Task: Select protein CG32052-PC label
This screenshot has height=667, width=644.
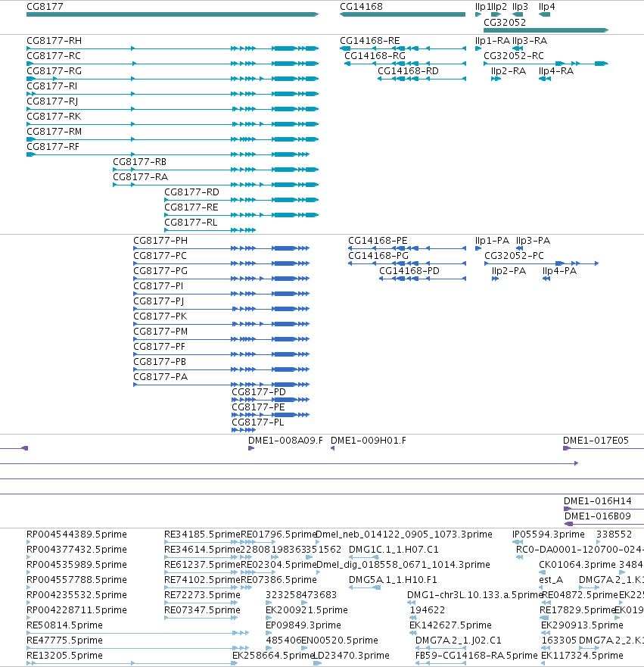Action: [514, 256]
